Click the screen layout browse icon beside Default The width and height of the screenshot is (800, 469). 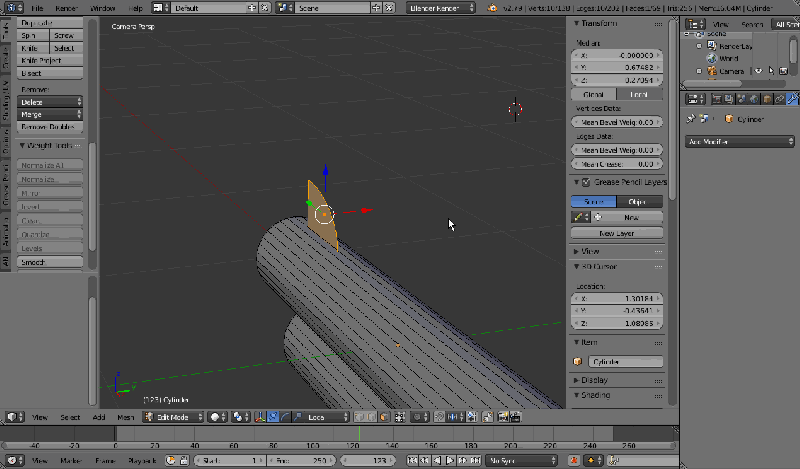tap(161, 8)
